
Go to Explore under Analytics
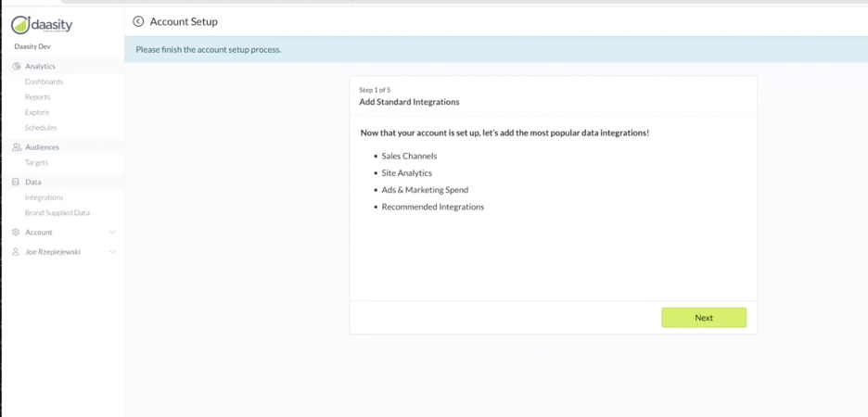tap(37, 112)
